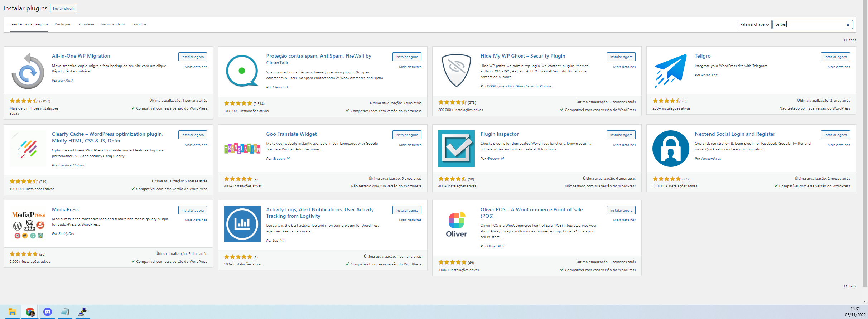Open the Creative Motion author link

click(x=71, y=165)
